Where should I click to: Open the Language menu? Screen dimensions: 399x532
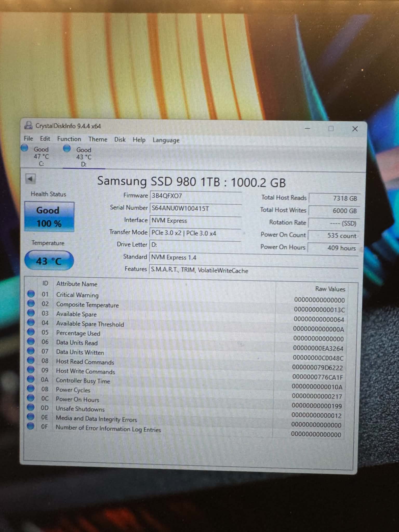pyautogui.click(x=166, y=140)
